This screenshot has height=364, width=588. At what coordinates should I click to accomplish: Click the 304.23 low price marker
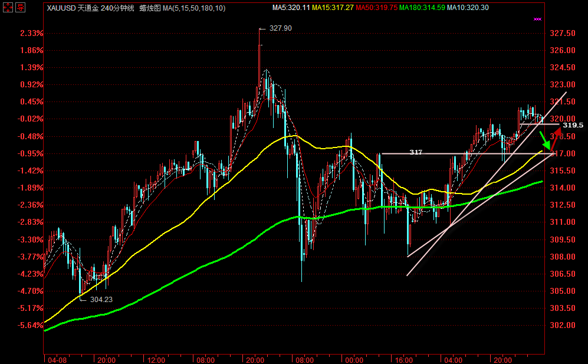tap(101, 299)
